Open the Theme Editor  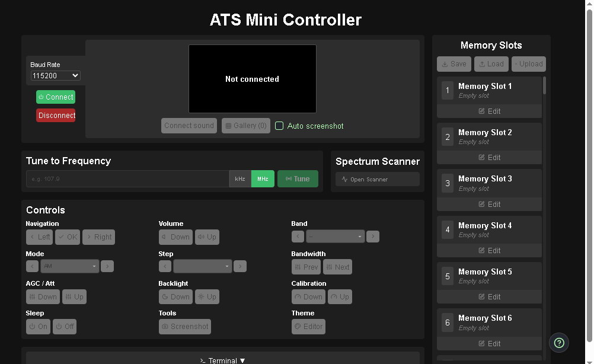(x=308, y=327)
